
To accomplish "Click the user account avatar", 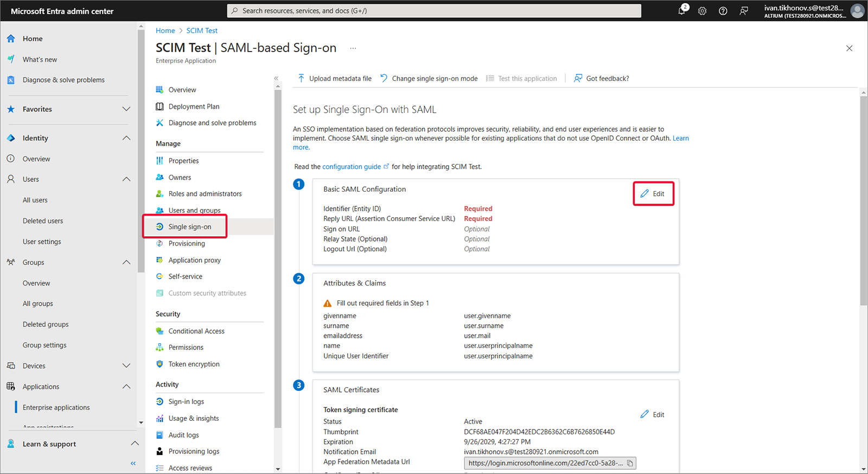I will click(857, 11).
